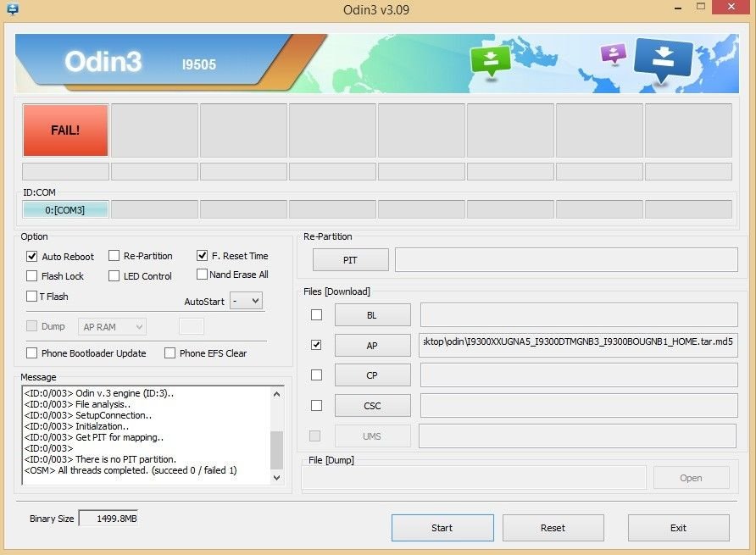Uncheck the AP file checkbox
The height and width of the screenshot is (555, 756).
316,345
